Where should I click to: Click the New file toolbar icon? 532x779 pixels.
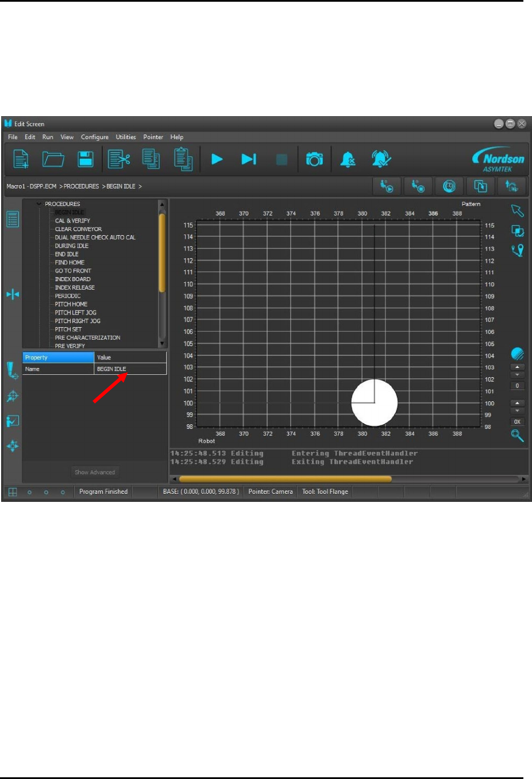point(21,159)
